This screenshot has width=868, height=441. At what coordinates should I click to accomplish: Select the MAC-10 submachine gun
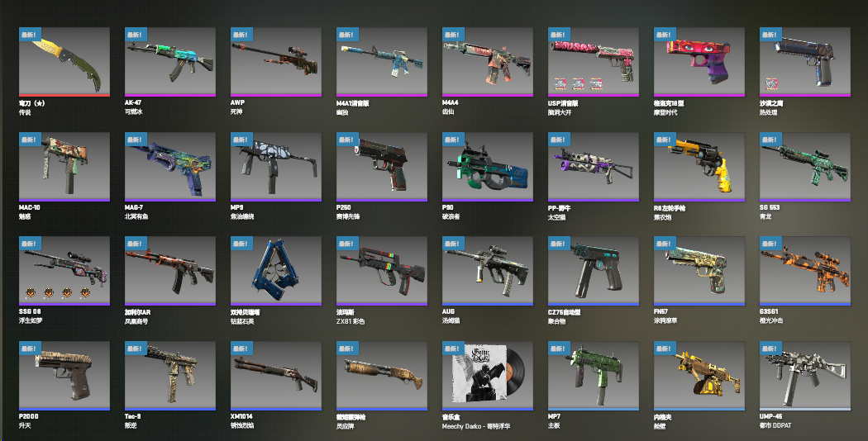pos(64,167)
